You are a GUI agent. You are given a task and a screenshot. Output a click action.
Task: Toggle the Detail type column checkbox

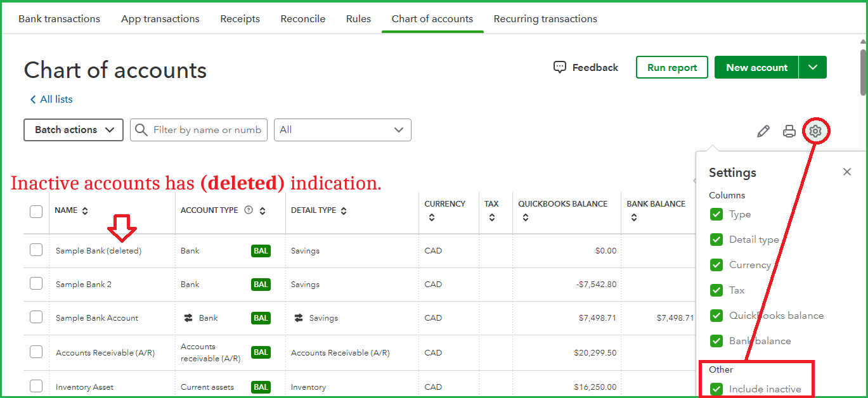click(716, 240)
